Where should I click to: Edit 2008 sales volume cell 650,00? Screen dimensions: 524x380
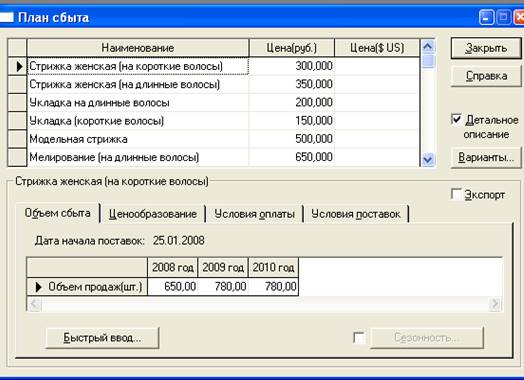[172, 287]
